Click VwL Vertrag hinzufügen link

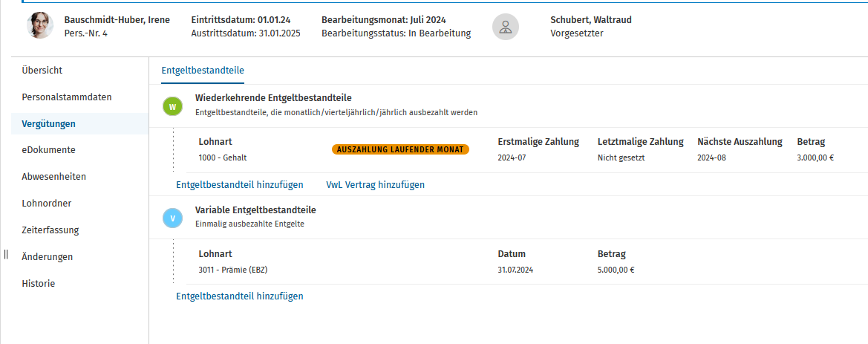[x=375, y=184]
